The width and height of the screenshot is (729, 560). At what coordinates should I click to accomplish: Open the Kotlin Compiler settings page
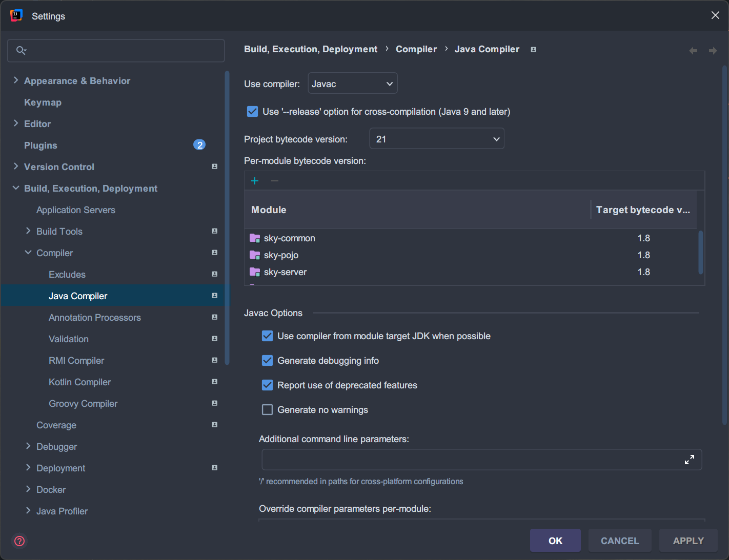click(x=79, y=382)
